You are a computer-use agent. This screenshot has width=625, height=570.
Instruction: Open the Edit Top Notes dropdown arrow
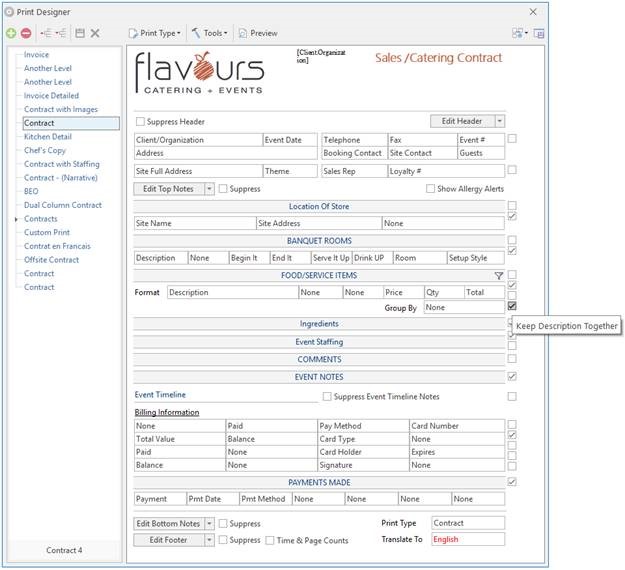pos(209,189)
